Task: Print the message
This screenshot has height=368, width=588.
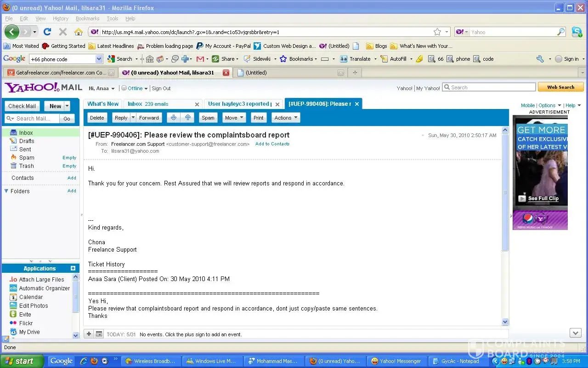Action: [259, 118]
